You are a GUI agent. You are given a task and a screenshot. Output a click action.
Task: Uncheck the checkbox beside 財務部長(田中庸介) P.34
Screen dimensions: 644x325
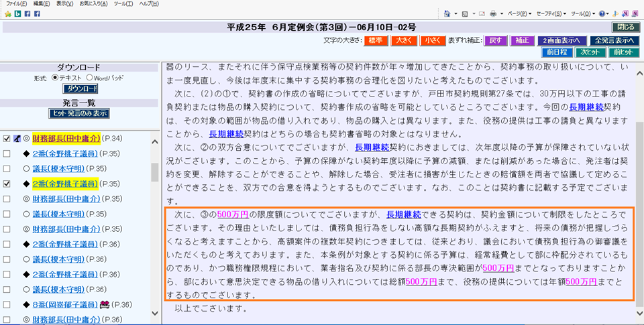(7, 139)
